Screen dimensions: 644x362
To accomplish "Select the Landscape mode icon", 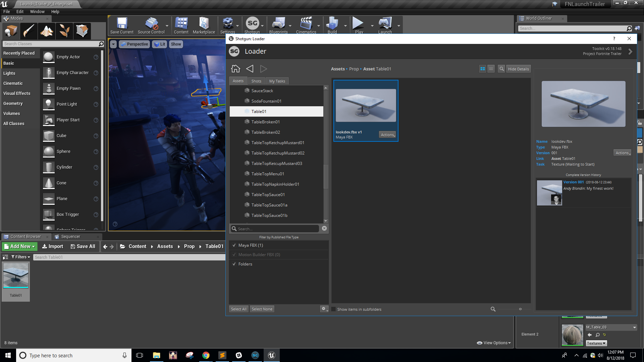I will pos(47,31).
